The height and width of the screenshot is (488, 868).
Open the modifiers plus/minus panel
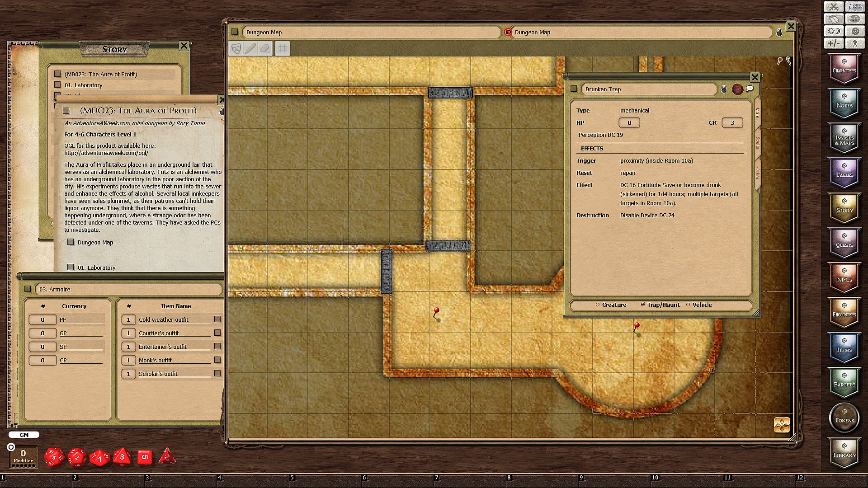(x=834, y=43)
